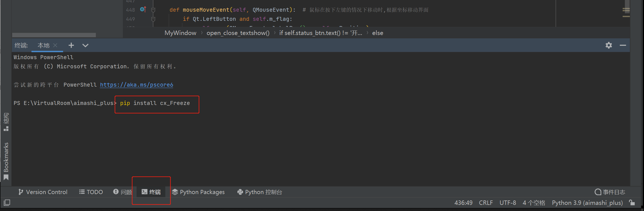The image size is (644, 211).
Task: Click the Windows PowerShell header line
Action: coord(44,57)
